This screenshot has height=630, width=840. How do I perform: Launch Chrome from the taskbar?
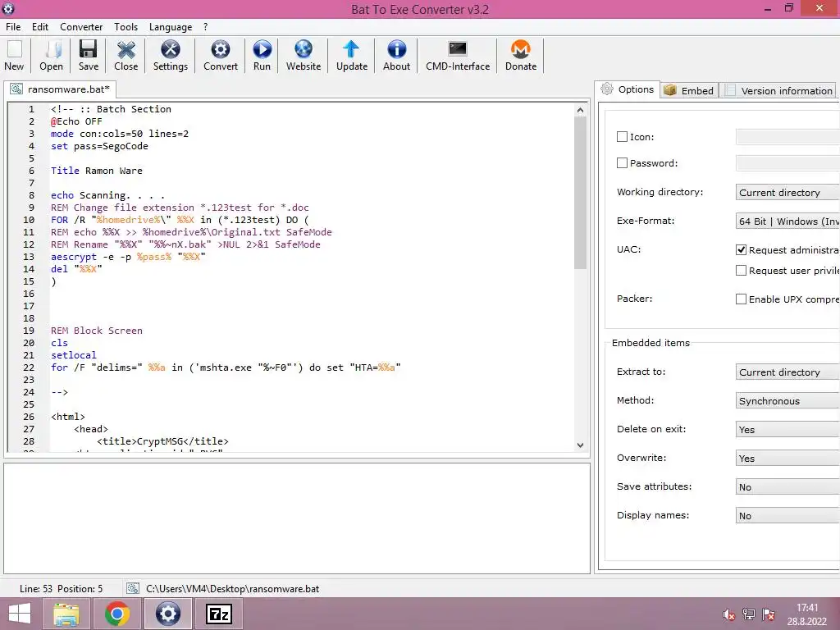(117, 614)
